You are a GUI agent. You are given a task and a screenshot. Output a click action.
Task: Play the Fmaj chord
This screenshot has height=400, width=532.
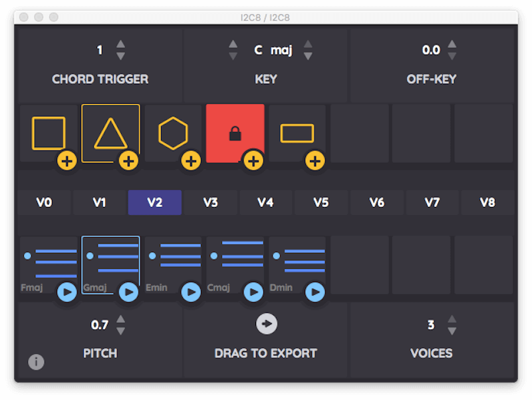coord(66,292)
